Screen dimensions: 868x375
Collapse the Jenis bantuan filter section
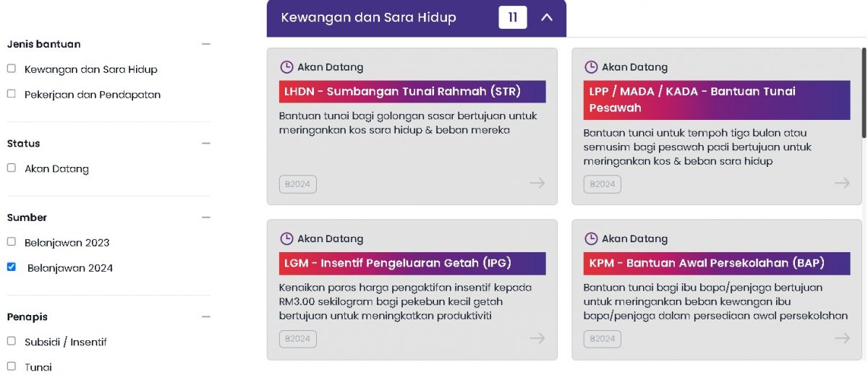point(206,44)
